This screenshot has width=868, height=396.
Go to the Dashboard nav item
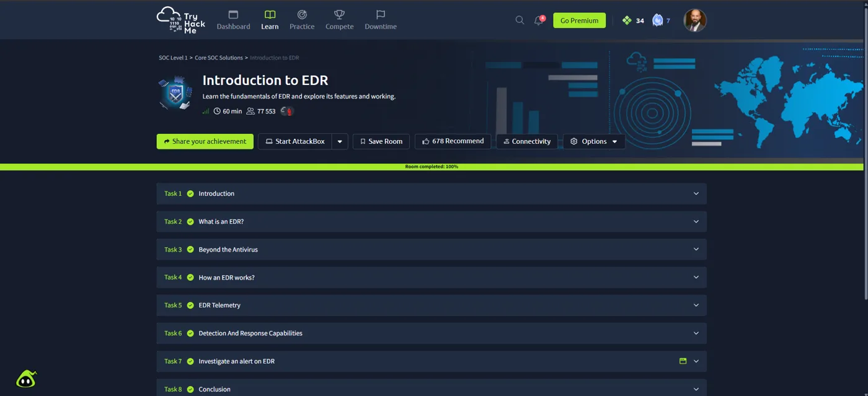click(x=233, y=20)
